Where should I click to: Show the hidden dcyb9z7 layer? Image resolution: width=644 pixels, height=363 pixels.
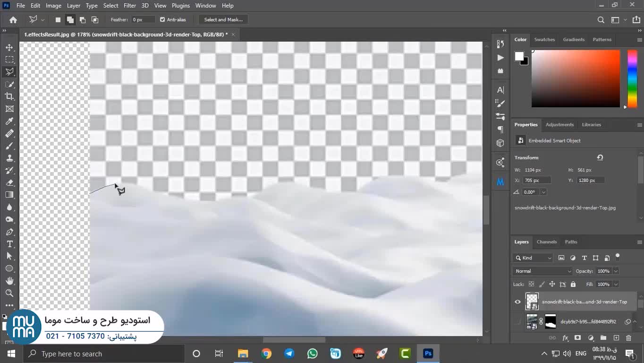coord(518,322)
